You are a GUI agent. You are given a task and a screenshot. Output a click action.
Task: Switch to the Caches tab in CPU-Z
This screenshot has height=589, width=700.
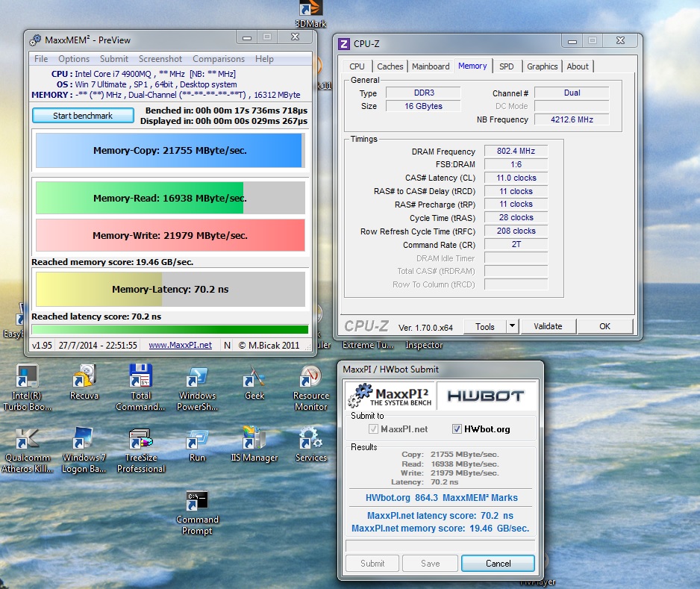pyautogui.click(x=390, y=66)
